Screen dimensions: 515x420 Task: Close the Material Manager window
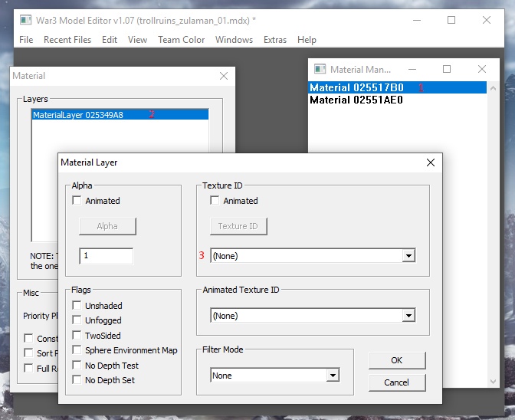coord(482,69)
